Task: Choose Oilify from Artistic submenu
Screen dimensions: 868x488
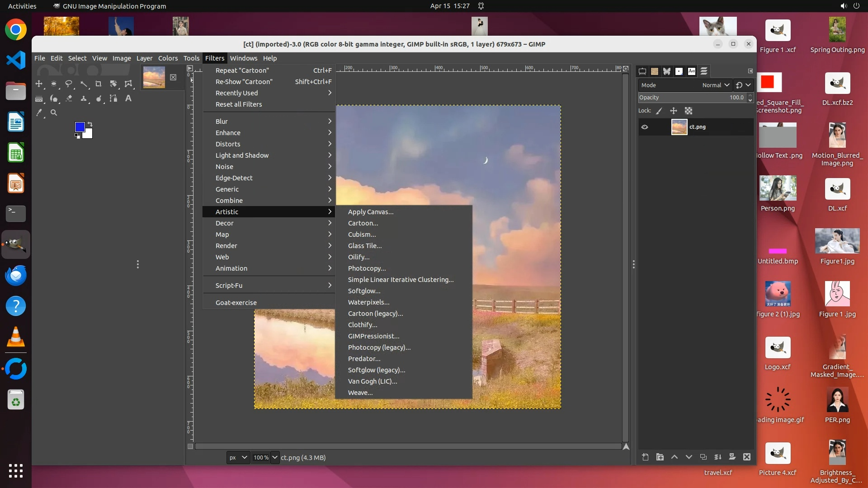Action: tap(359, 257)
